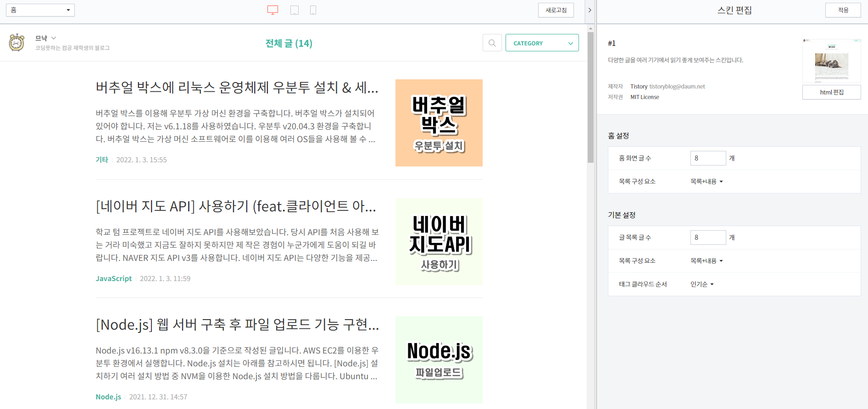Image resolution: width=868 pixels, height=409 pixels.
Task: Click the date 2022. 1. 3. 11:59
Action: (x=165, y=278)
